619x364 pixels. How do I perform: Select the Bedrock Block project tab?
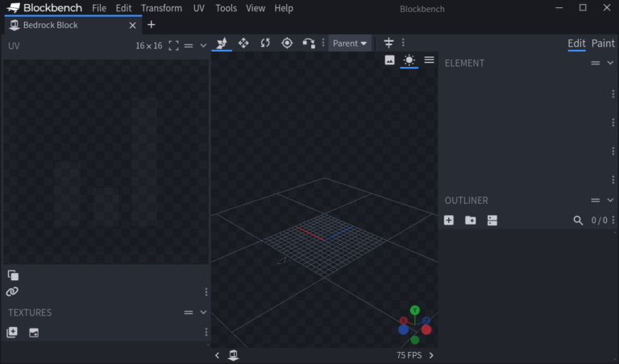(73, 25)
